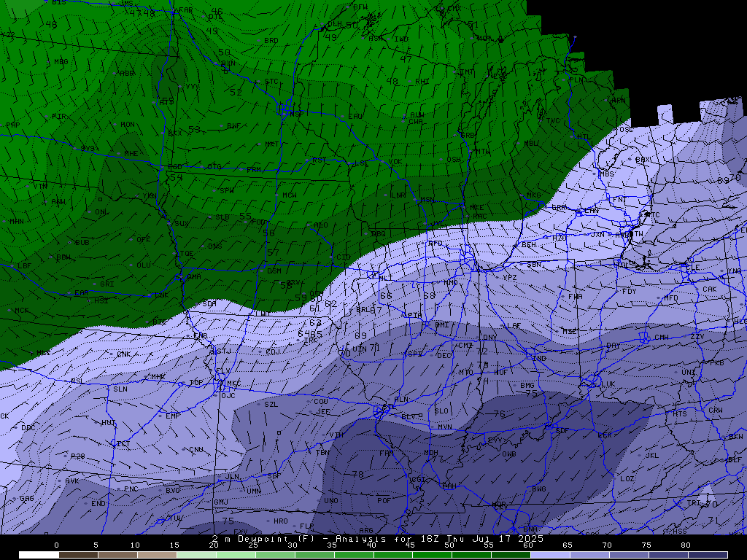Click the PAH station label

(x=449, y=486)
